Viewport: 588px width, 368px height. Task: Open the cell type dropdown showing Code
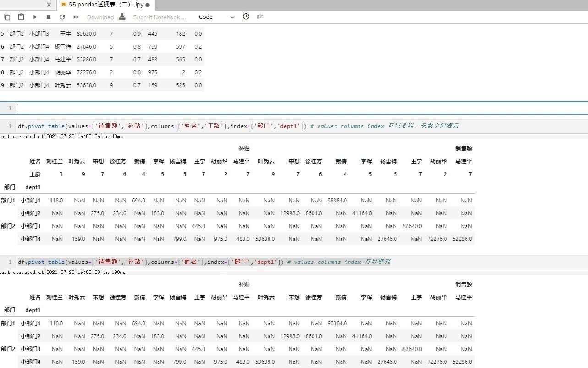coord(206,17)
